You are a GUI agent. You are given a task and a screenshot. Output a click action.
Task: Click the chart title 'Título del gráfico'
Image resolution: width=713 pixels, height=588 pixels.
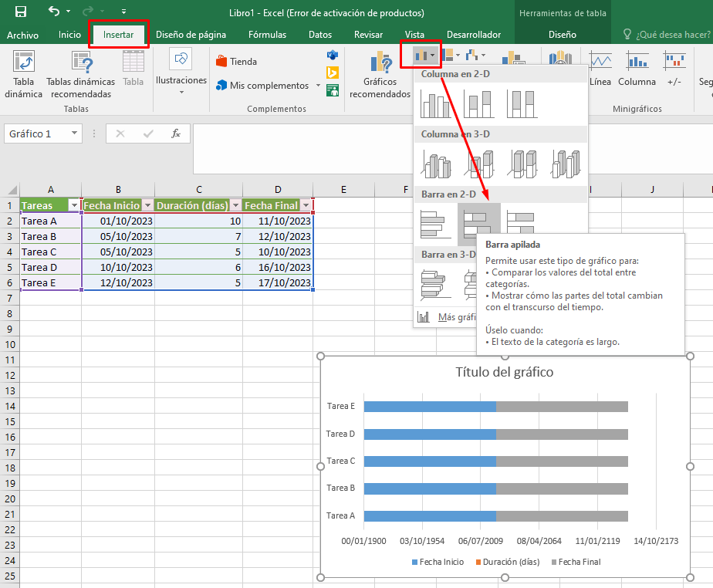[504, 372]
